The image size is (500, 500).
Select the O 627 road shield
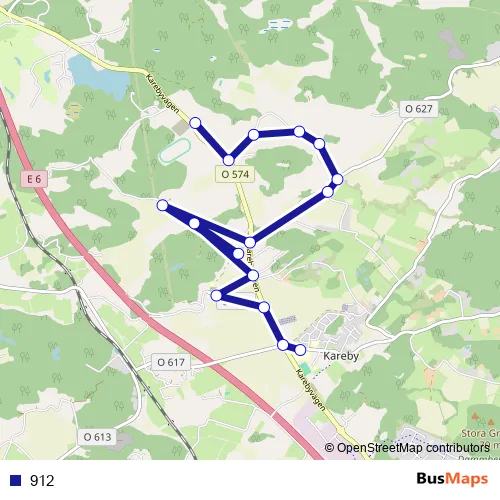pyautogui.click(x=419, y=109)
